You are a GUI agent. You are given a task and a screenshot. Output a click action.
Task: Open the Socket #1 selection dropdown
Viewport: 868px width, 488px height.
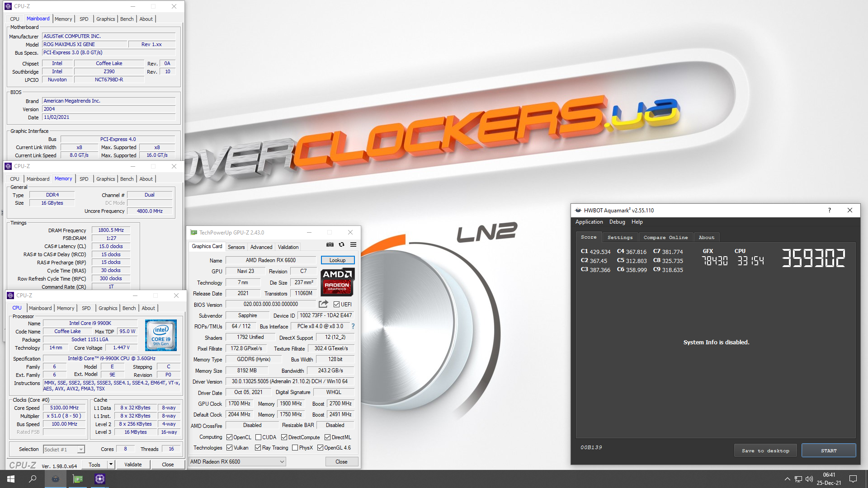[x=64, y=449]
